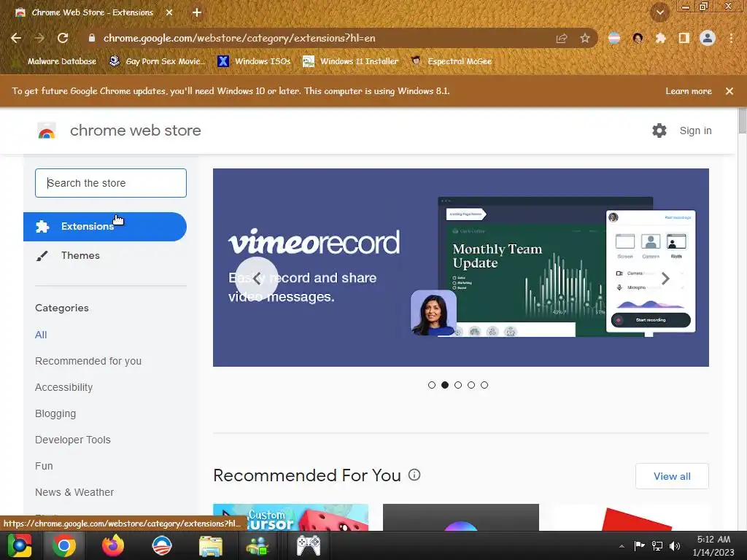
Task: Open the Custom Cursor extension card
Action: 290,517
